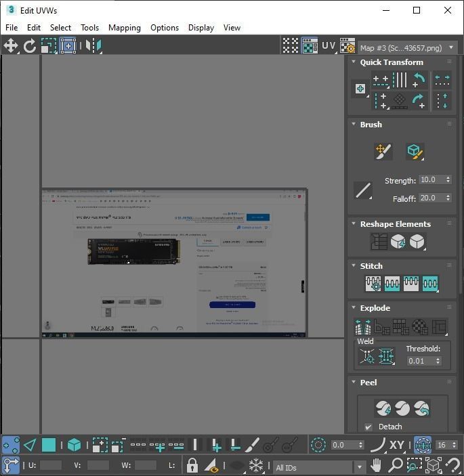
Task: Collapse the Reshape Elements rollout
Action: tap(354, 223)
